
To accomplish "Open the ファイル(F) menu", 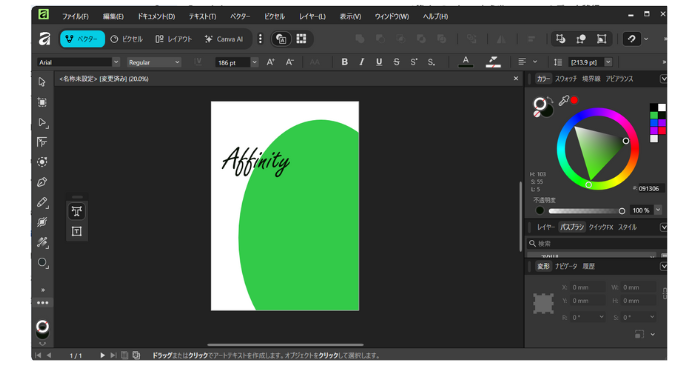I will point(75,16).
